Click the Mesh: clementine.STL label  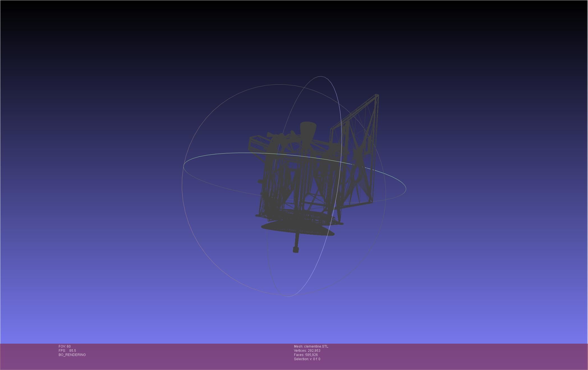[311, 346]
